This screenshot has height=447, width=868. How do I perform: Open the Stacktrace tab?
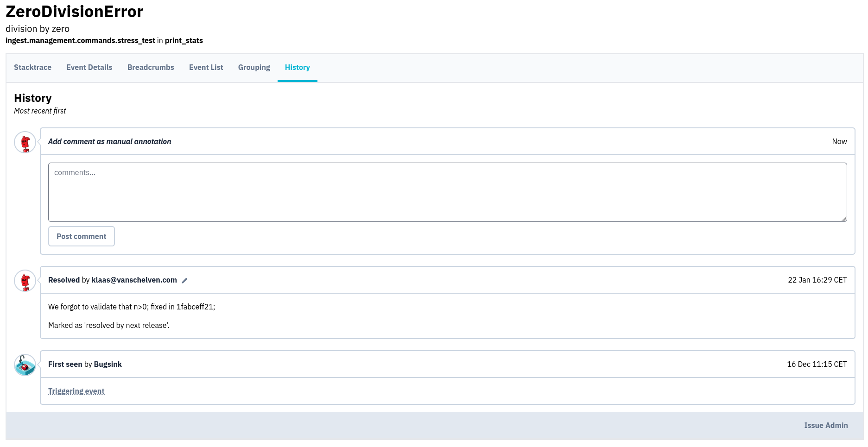pyautogui.click(x=32, y=68)
